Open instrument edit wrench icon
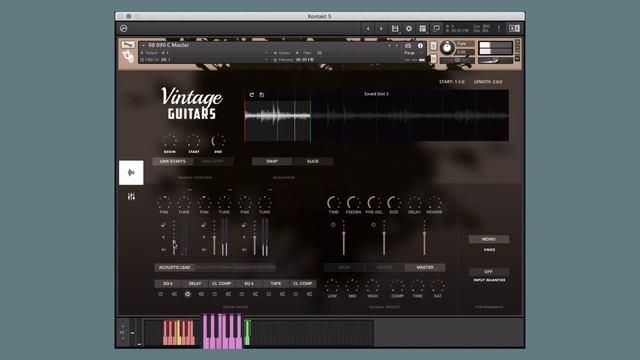 coord(128,44)
